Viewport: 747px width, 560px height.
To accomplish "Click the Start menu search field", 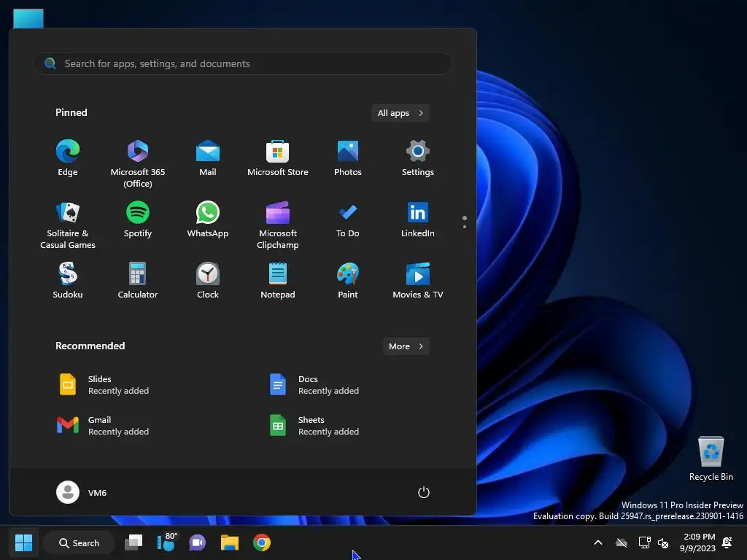I will tap(242, 63).
